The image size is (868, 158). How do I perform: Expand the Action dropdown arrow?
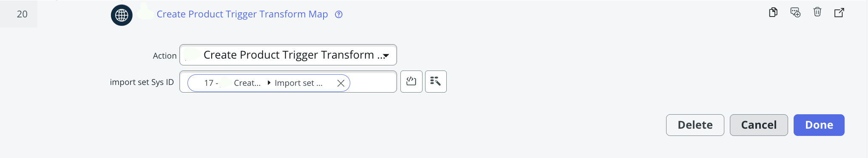point(386,56)
